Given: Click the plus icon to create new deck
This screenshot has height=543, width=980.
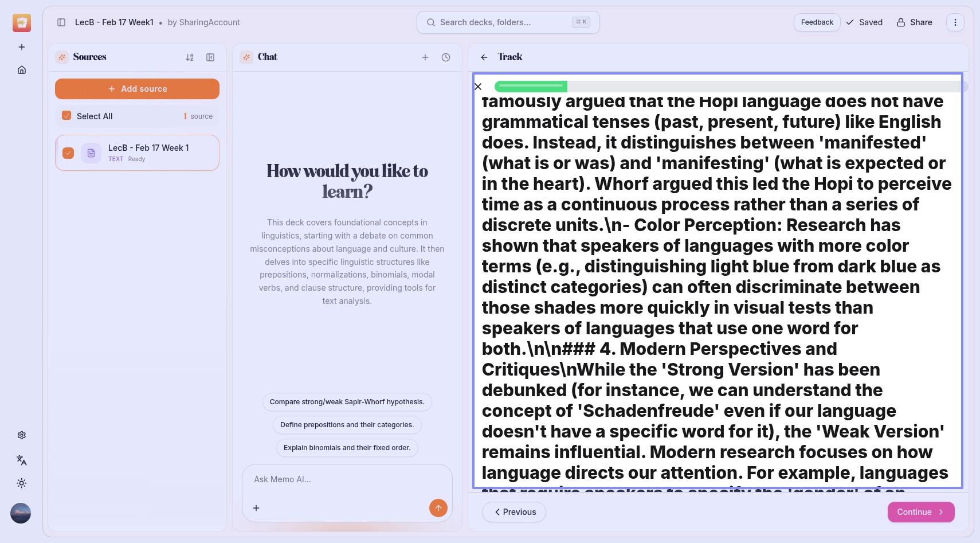Looking at the screenshot, I should click(x=22, y=47).
